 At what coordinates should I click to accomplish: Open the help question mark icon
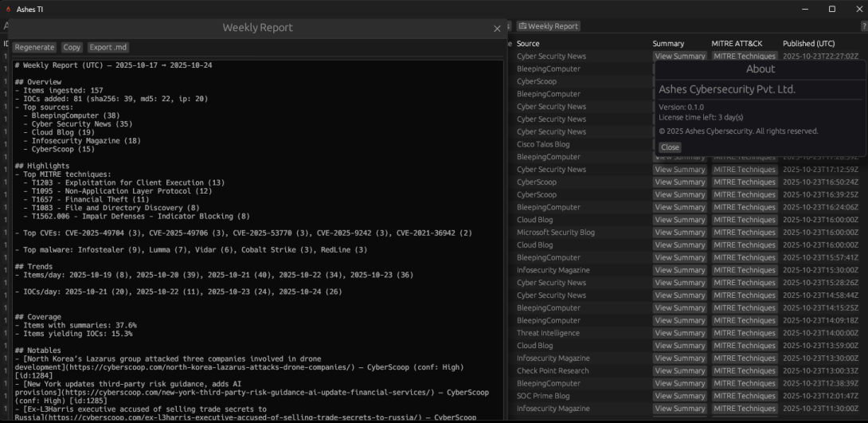tap(863, 26)
